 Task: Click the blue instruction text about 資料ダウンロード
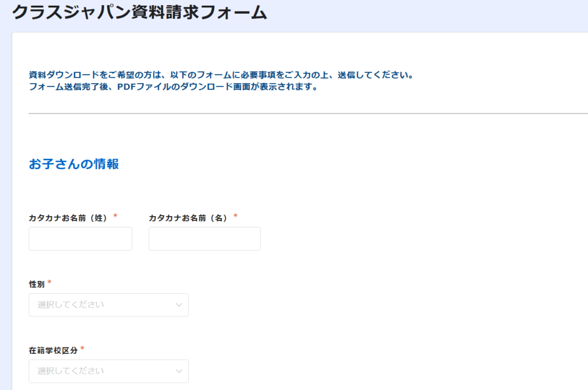(x=220, y=75)
